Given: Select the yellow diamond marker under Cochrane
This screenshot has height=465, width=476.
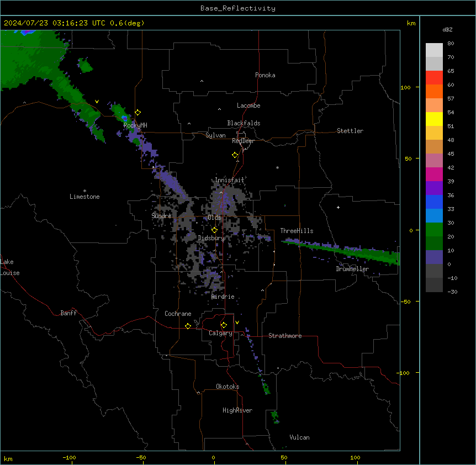Looking at the screenshot, I should (x=188, y=326).
